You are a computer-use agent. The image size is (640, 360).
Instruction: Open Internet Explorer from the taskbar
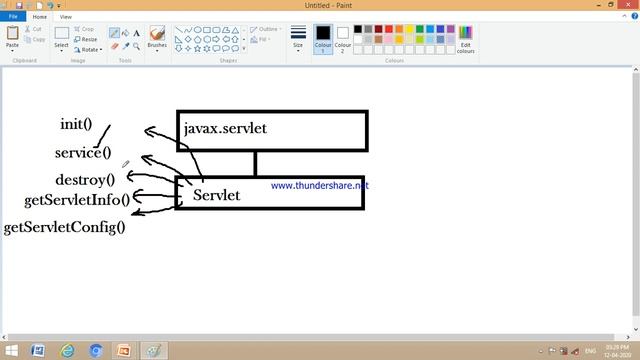click(68, 351)
